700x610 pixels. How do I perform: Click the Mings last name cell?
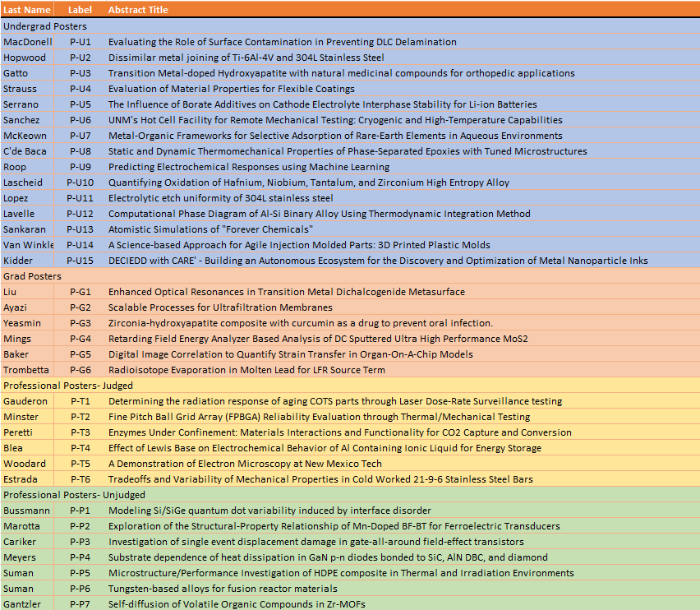(27, 339)
